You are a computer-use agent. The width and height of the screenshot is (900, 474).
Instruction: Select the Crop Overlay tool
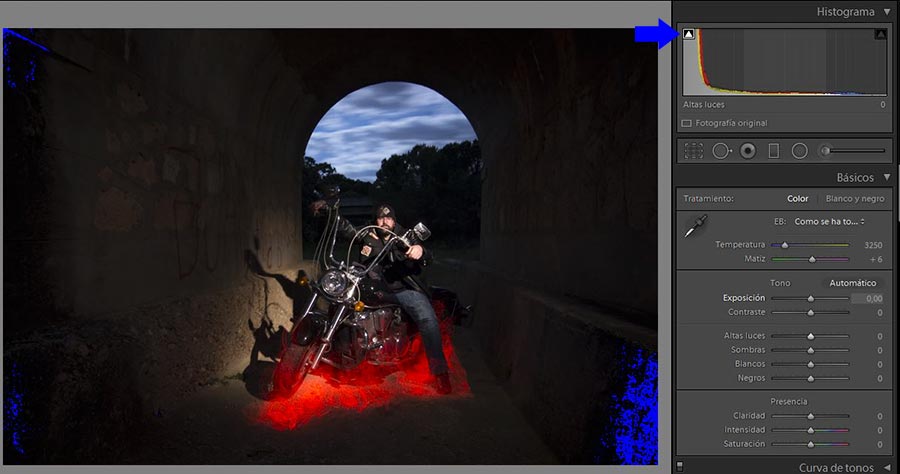tap(694, 151)
